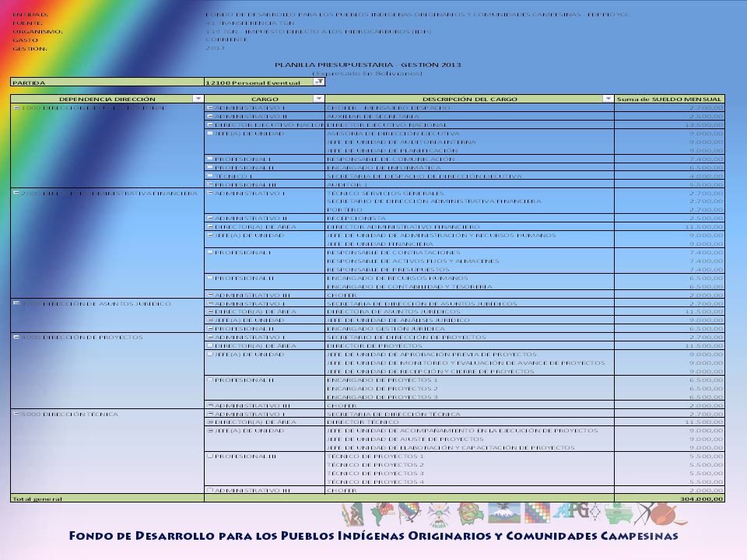The width and height of the screenshot is (747, 560).
Task: Select the TÉCNICO SERVICIOS GENERALES cell
Action: pos(469,193)
